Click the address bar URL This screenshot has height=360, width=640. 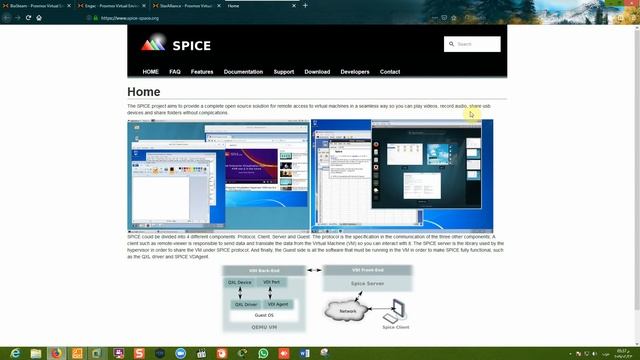tap(130, 18)
